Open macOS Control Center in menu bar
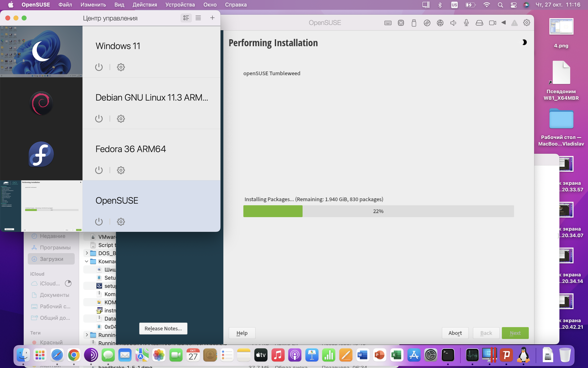Viewport: 588px width, 368px height. (x=513, y=5)
